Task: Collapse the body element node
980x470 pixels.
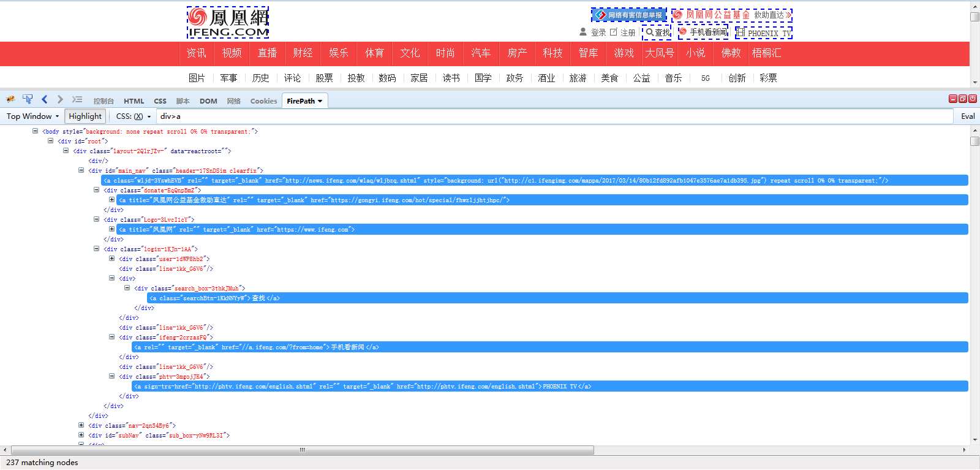Action: coord(35,131)
